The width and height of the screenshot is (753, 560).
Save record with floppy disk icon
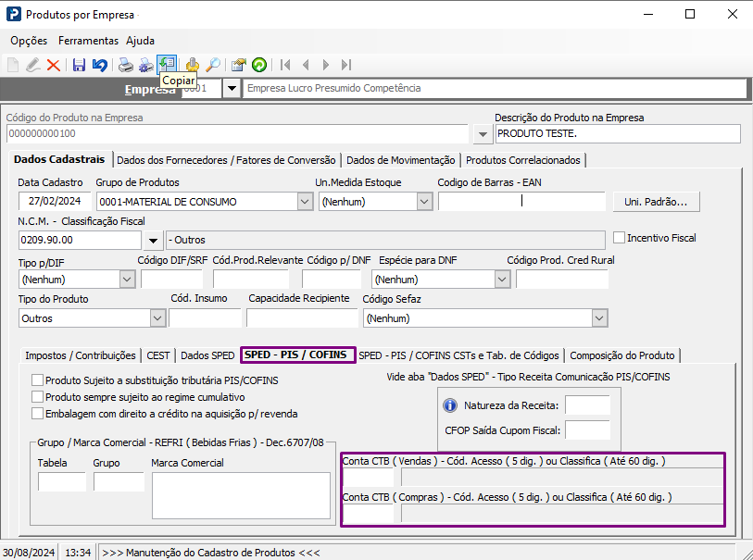point(79,65)
